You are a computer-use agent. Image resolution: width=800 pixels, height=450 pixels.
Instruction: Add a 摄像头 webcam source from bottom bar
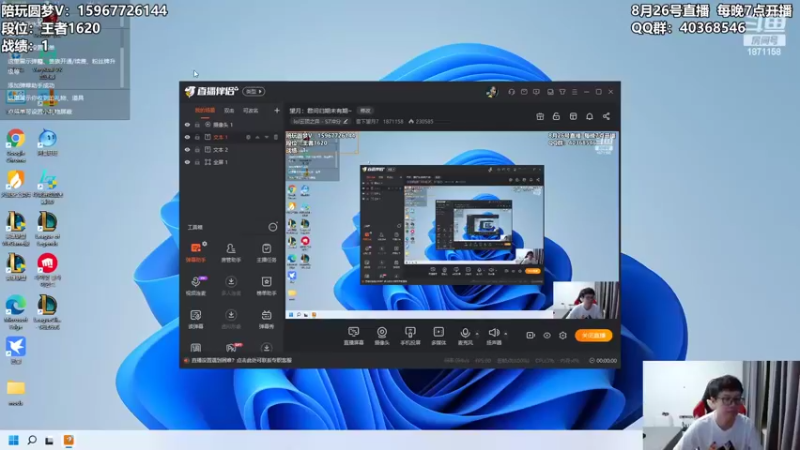[382, 336]
